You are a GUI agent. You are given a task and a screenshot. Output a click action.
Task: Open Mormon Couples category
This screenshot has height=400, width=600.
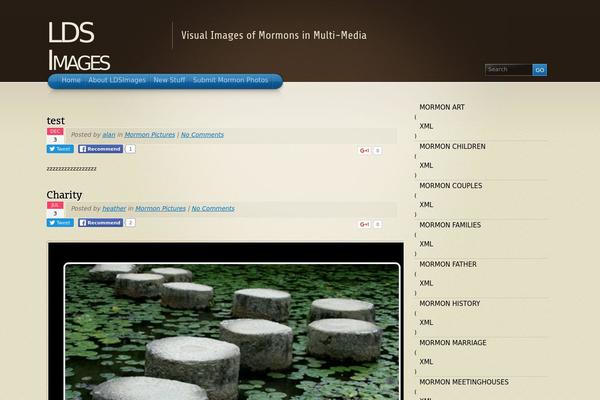451,186
